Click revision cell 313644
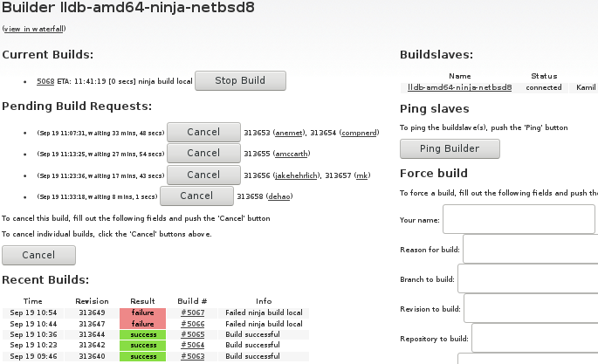Viewport: 598px width, 364px height. (x=92, y=334)
